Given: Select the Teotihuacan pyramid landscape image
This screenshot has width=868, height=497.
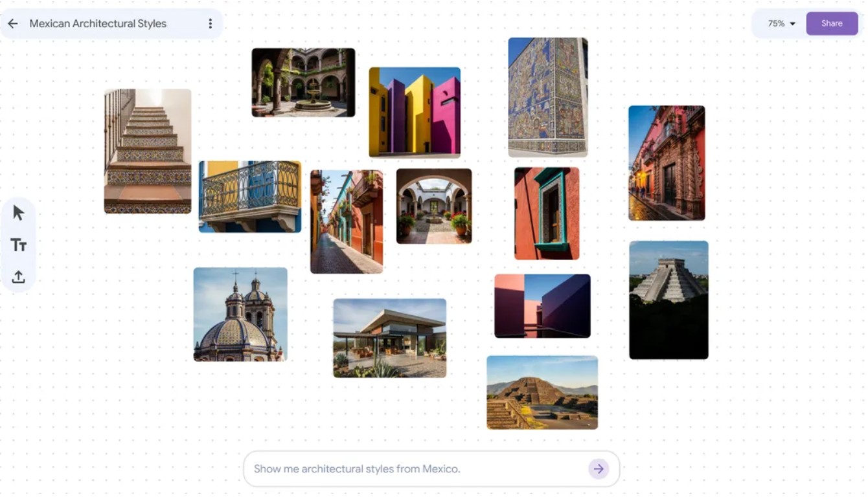Looking at the screenshot, I should click(x=542, y=393).
